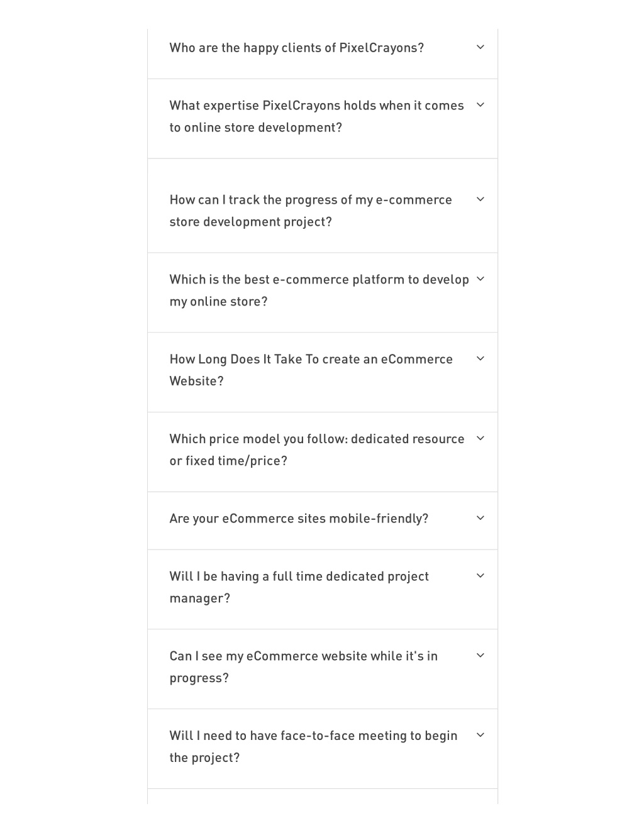Select 'Will I be having a full time' question
The width and height of the screenshot is (644, 833).
[x=299, y=587]
